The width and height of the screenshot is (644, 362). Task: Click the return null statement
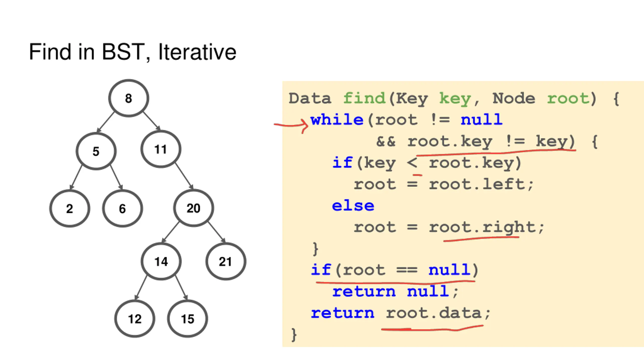point(395,292)
